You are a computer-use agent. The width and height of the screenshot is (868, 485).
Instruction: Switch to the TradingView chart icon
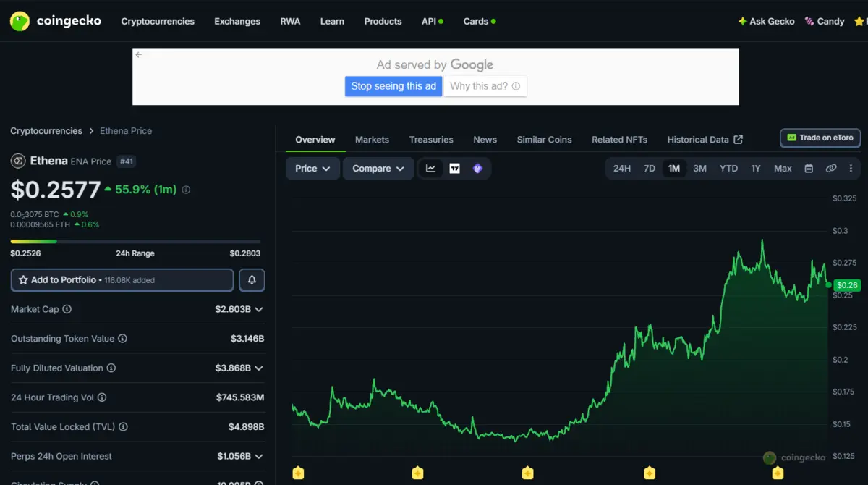tap(454, 169)
